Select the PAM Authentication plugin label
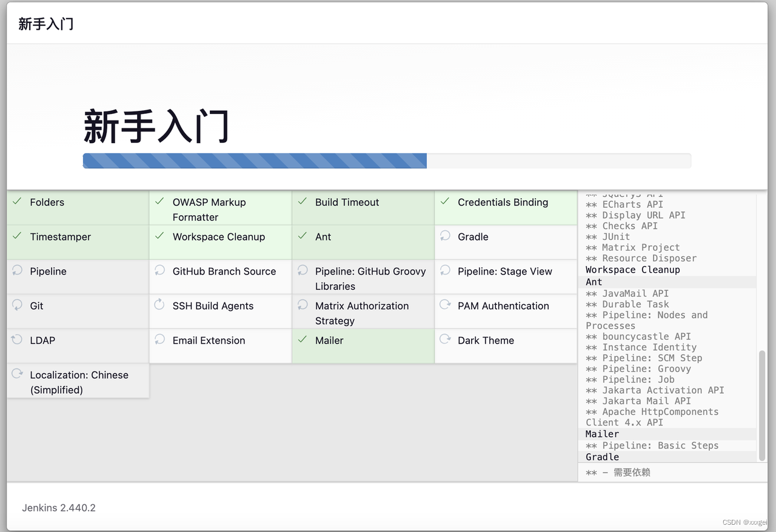The image size is (776, 532). coord(503,306)
